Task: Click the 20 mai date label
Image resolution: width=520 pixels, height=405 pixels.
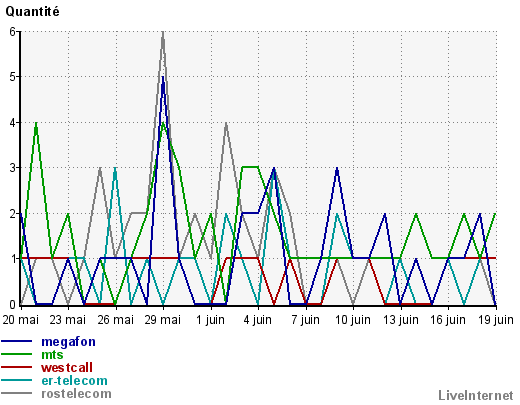Action: [20, 320]
